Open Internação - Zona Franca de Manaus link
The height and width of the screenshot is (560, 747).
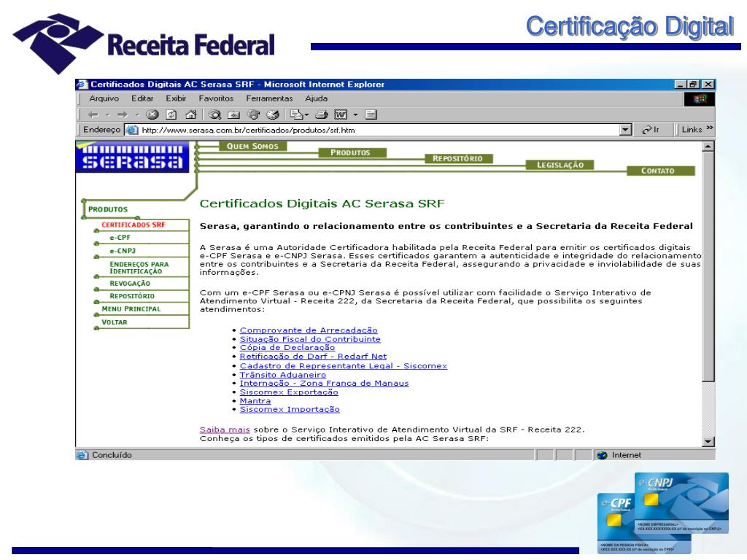pos(324,383)
